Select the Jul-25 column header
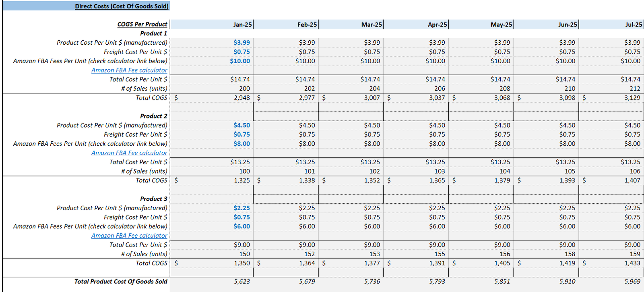Screen dimensions: 644x292 (634, 25)
